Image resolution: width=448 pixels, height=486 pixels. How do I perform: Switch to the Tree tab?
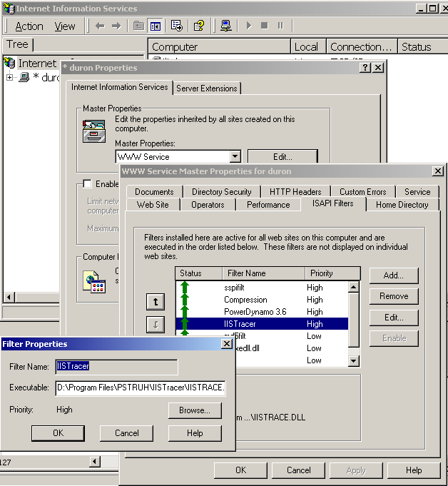point(17,44)
